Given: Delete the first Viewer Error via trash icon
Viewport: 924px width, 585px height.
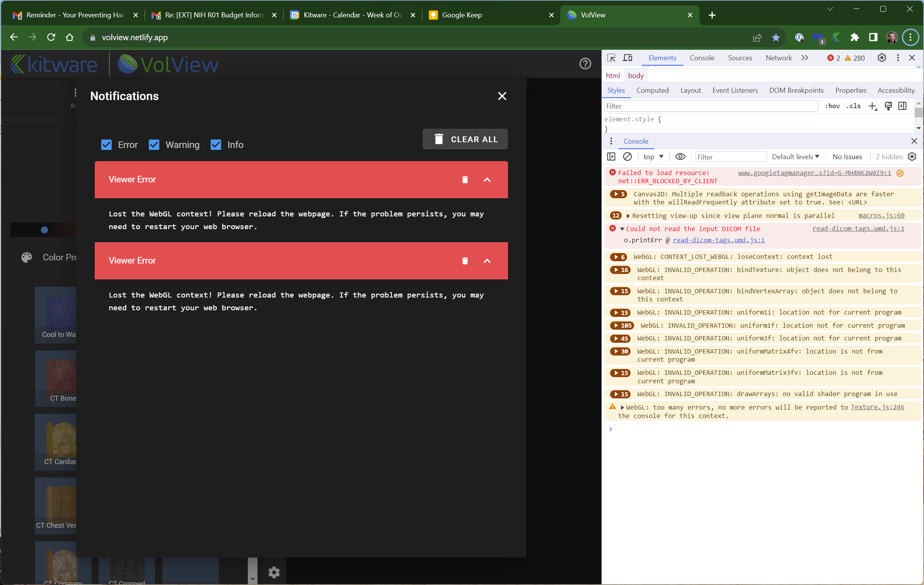Looking at the screenshot, I should pos(465,180).
